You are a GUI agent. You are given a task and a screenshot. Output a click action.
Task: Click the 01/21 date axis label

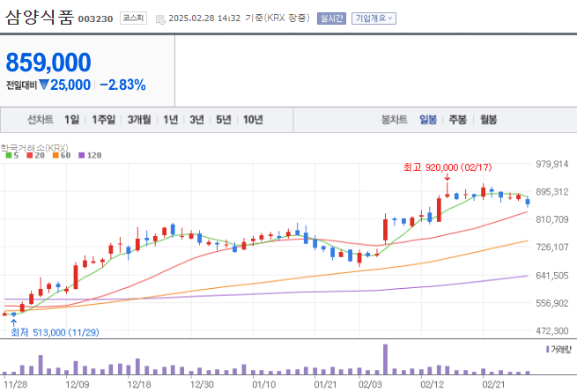tap(326, 385)
